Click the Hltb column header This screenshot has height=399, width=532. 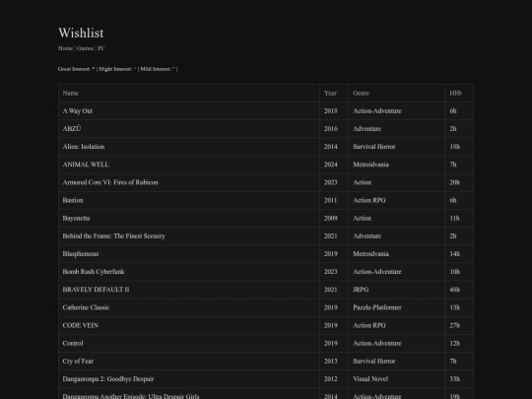[455, 93]
